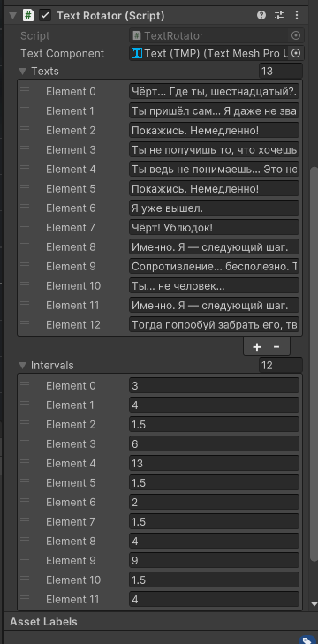Screen dimensions: 318x644
Task: Click the scrollbar down arrow
Action: click(314, 604)
